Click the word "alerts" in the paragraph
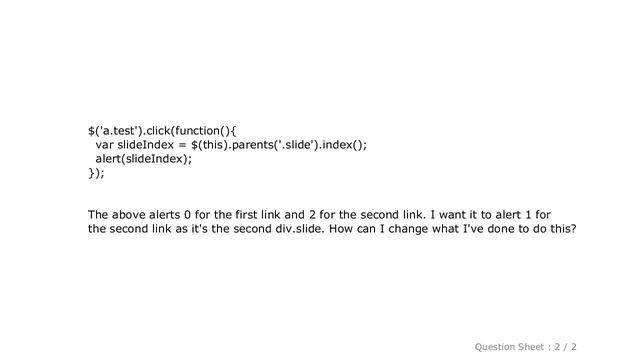The width and height of the screenshot is (640, 360). pyautogui.click(x=164, y=215)
